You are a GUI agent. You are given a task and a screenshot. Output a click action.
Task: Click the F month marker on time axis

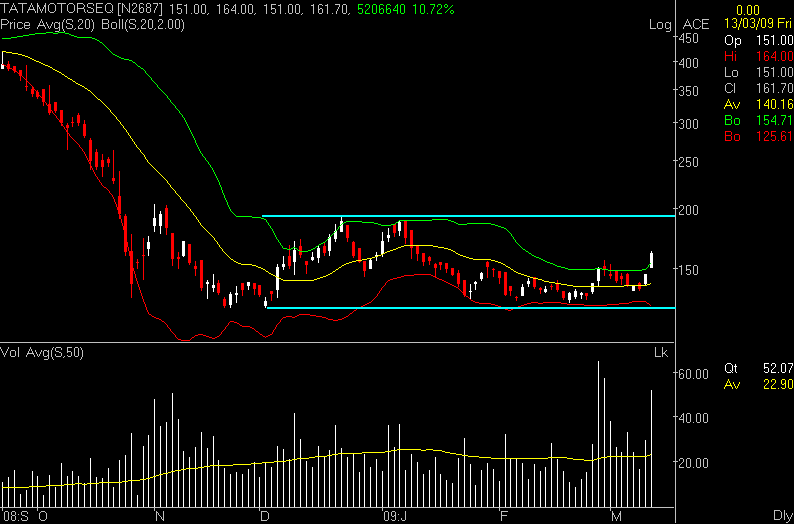coord(503,516)
